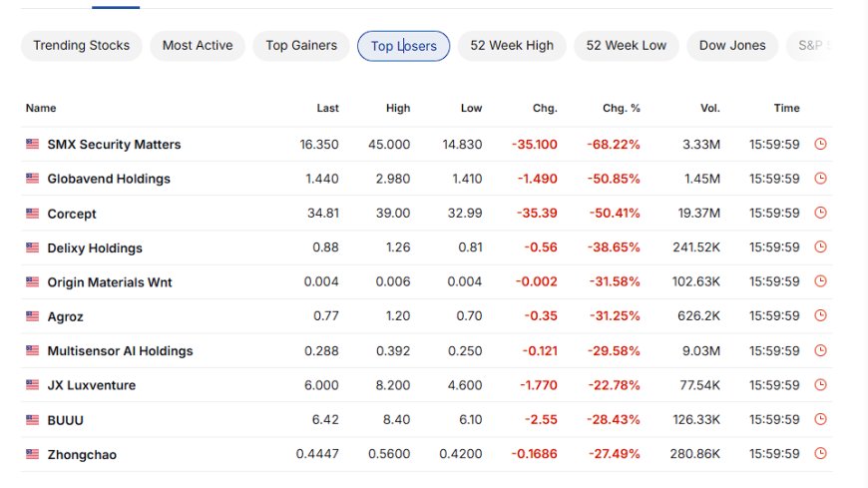Click the 45.000 high price cell
Viewport: 868px width, 488px height.
click(x=389, y=145)
